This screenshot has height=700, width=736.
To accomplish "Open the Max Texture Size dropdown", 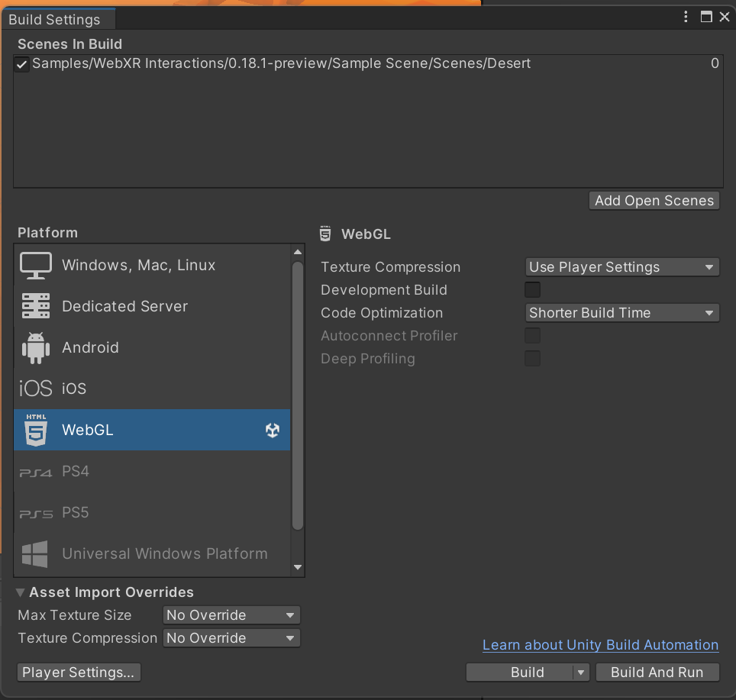I will (x=231, y=615).
